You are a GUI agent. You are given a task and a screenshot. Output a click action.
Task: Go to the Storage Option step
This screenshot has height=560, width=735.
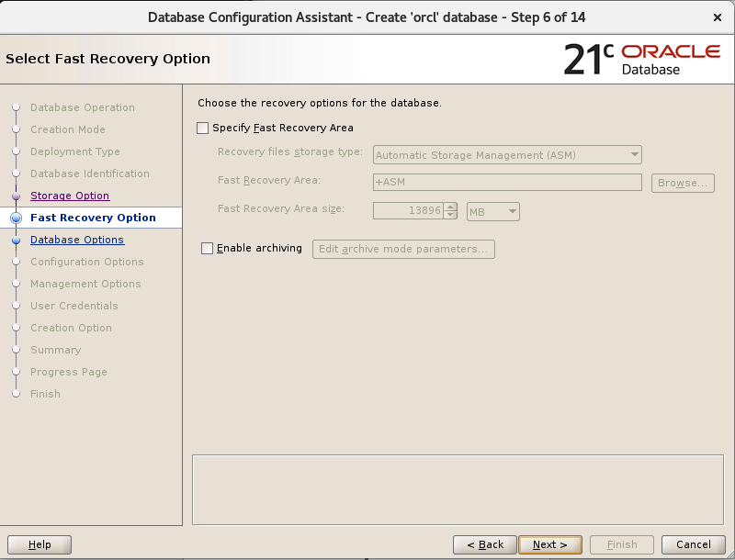tap(70, 196)
